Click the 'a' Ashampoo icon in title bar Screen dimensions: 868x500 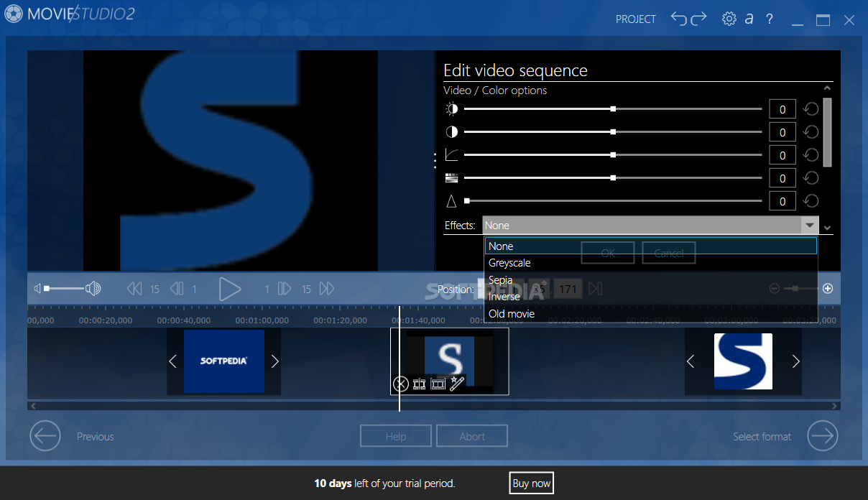point(749,19)
